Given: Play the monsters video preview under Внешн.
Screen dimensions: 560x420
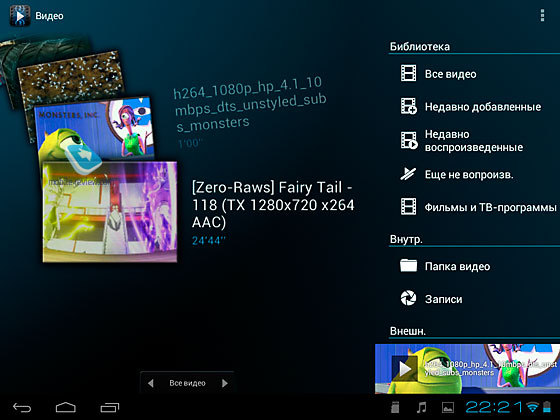Looking at the screenshot, I should coord(468,369).
